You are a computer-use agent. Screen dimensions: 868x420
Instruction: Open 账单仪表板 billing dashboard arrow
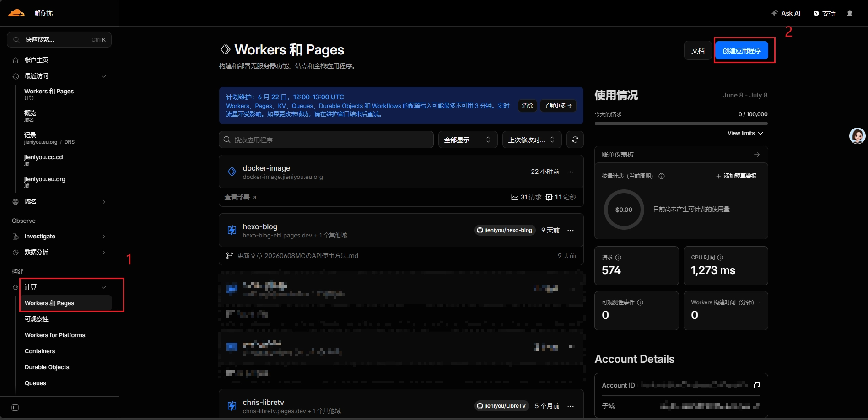tap(757, 155)
